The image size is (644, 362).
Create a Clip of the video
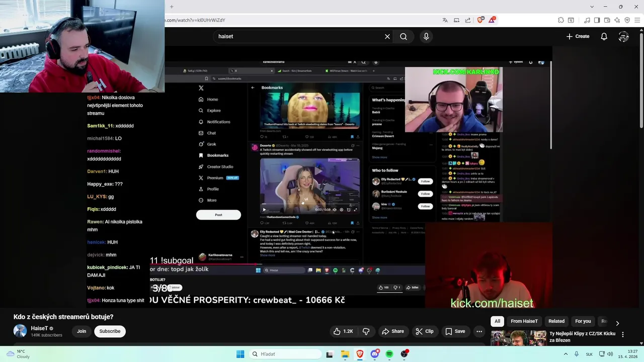pyautogui.click(x=424, y=331)
